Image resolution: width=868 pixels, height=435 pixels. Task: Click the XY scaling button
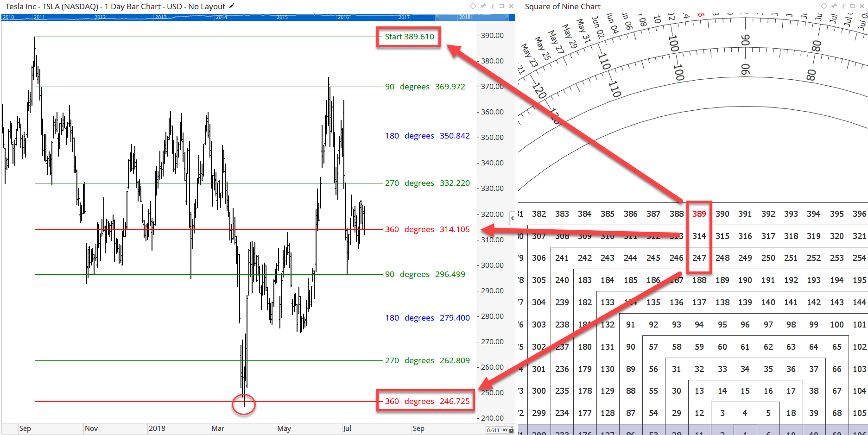click(505, 430)
